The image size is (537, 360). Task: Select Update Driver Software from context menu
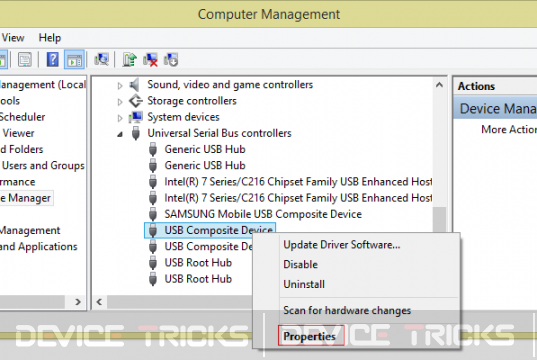(x=341, y=245)
